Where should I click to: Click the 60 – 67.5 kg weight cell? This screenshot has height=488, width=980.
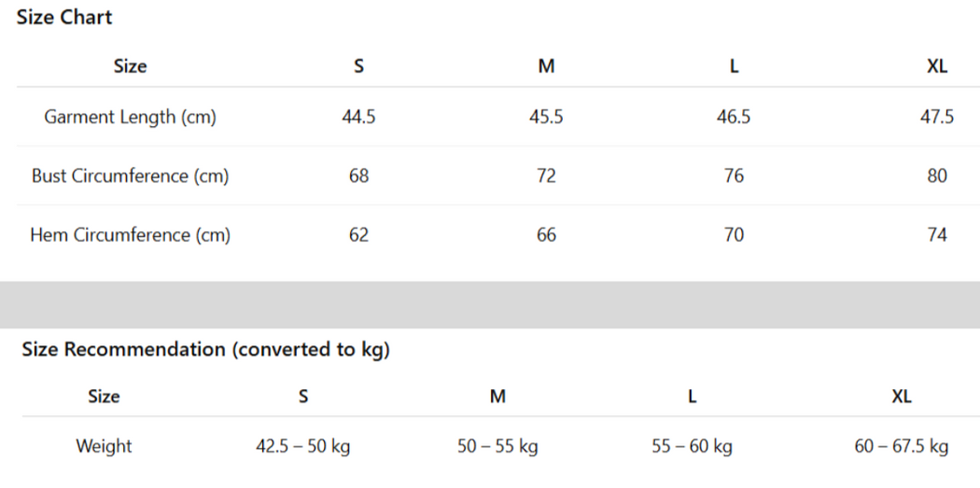tap(901, 446)
